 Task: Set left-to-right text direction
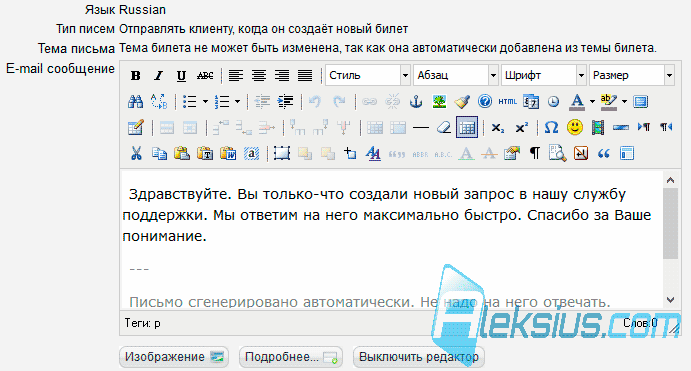644,128
